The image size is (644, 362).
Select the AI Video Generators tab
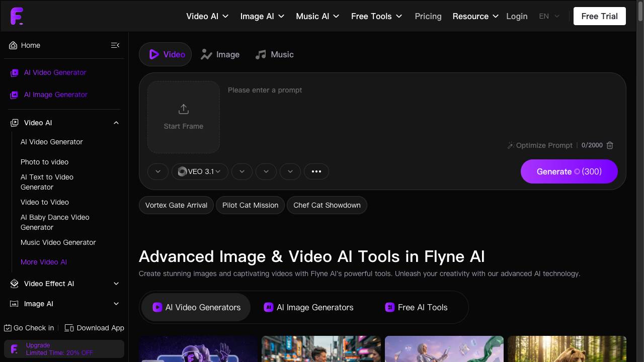(196, 307)
